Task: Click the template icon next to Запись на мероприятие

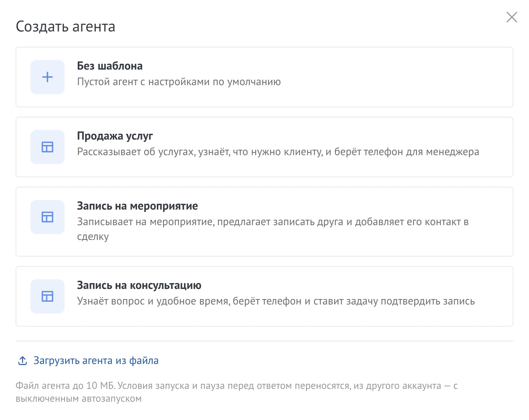Action: (x=47, y=217)
